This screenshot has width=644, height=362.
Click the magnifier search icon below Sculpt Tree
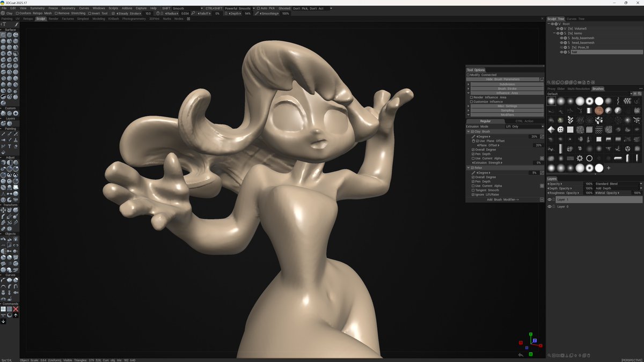click(549, 83)
